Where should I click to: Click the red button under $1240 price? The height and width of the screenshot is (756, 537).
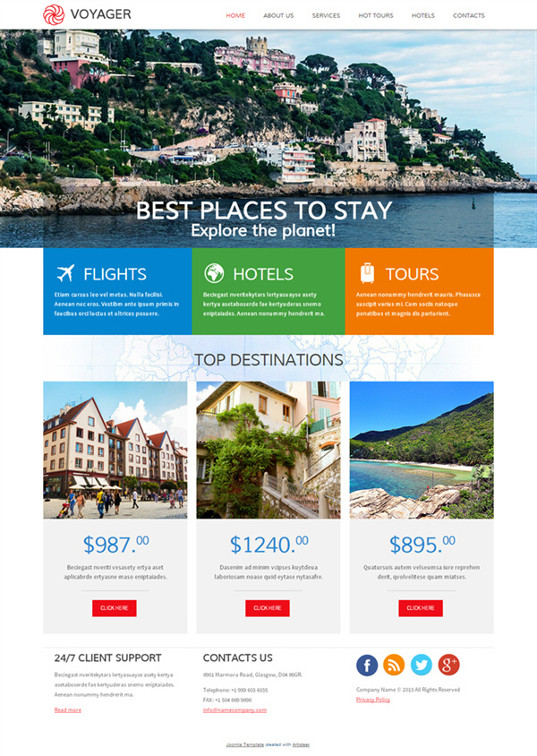point(268,608)
